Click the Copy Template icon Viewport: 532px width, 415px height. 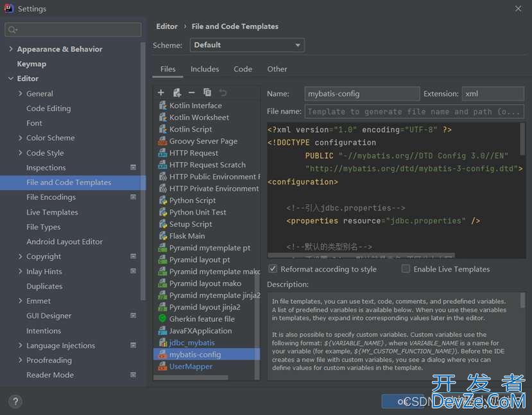pyautogui.click(x=207, y=93)
